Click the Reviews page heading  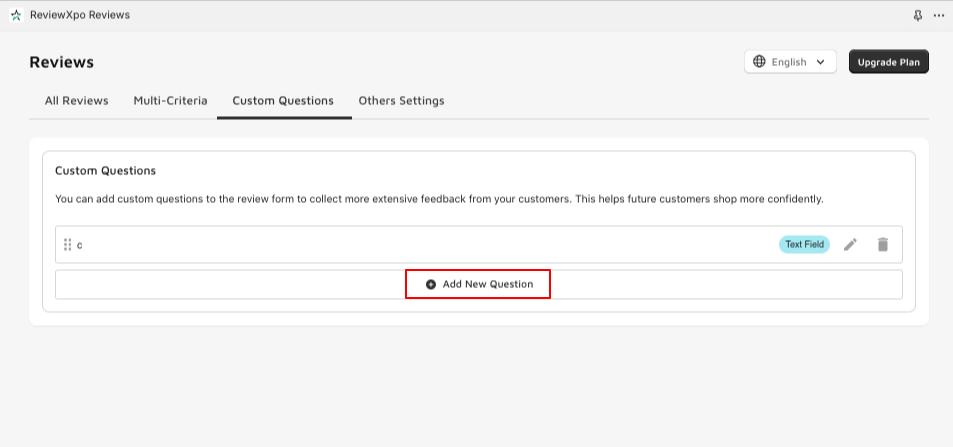(x=61, y=62)
